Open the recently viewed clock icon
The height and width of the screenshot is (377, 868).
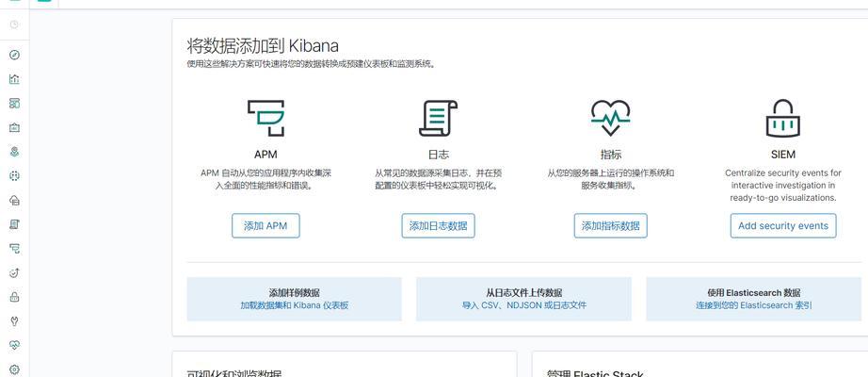tap(14, 25)
